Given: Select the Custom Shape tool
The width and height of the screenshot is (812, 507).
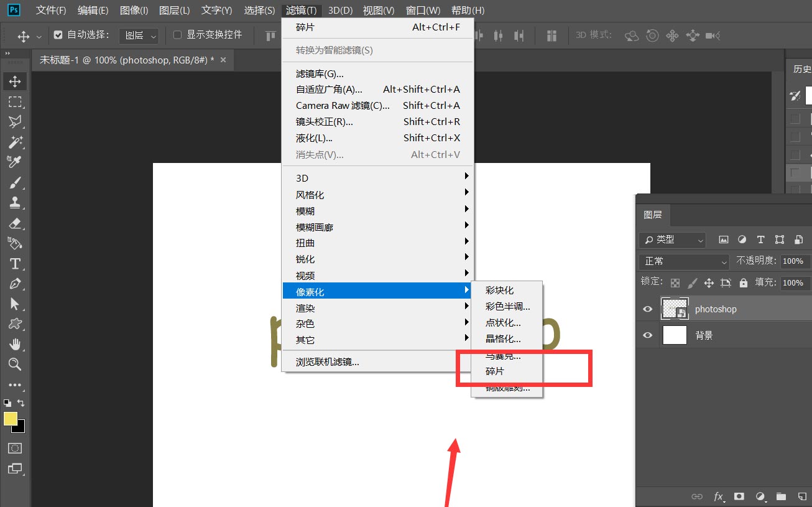Looking at the screenshot, I should (x=15, y=323).
